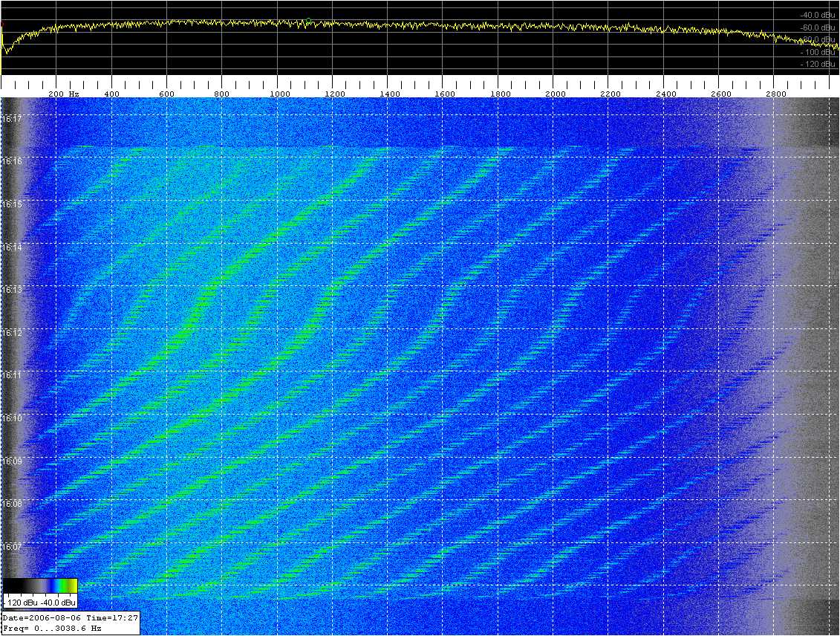The height and width of the screenshot is (636, 840).
Task: Click the red marker at spectrum left edge
Action: pos(2,25)
